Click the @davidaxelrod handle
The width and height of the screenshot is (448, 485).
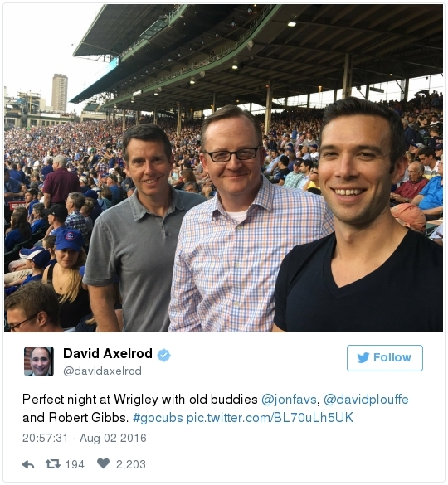pos(102,371)
